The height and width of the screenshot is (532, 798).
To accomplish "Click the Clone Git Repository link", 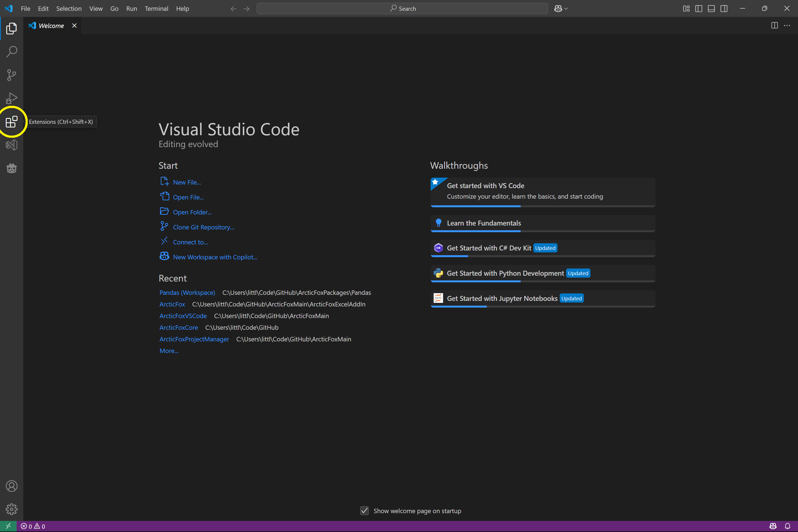I will (203, 227).
